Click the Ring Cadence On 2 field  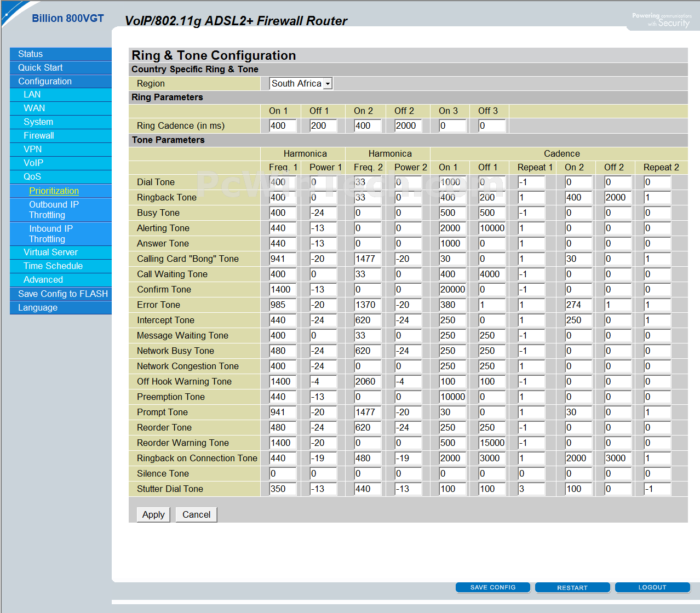click(x=368, y=125)
